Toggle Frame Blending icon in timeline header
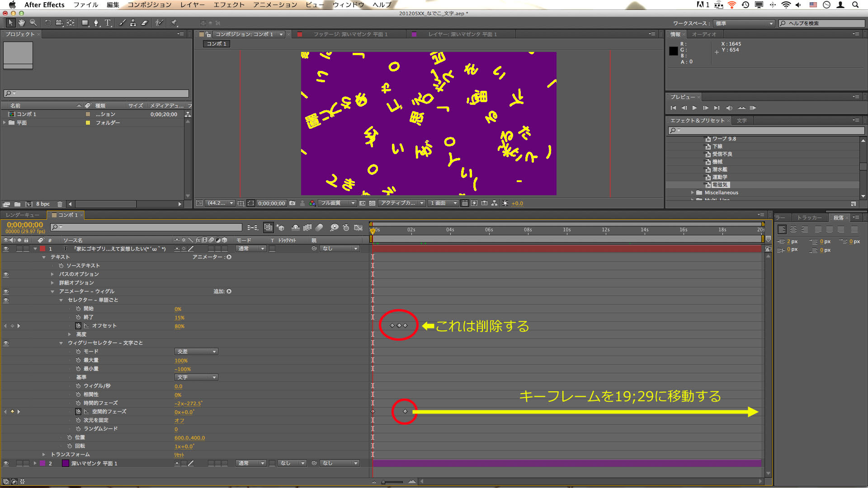The image size is (868, 488). (307, 227)
